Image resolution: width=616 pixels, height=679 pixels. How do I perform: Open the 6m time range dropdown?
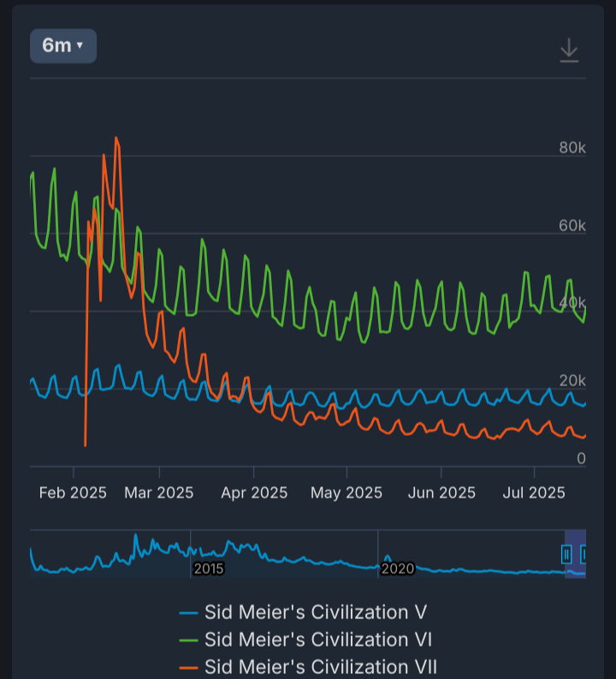63,46
